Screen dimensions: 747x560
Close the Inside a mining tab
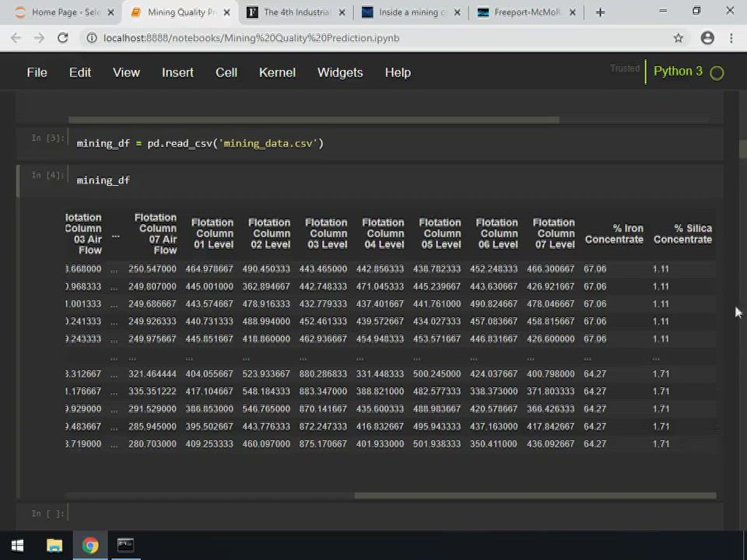pos(457,12)
